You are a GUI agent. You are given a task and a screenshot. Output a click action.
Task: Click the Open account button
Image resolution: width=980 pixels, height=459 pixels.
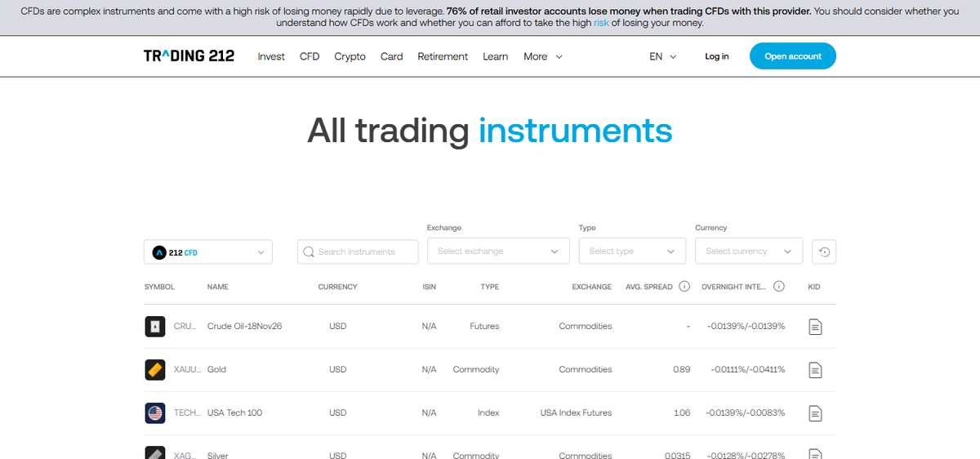click(792, 56)
